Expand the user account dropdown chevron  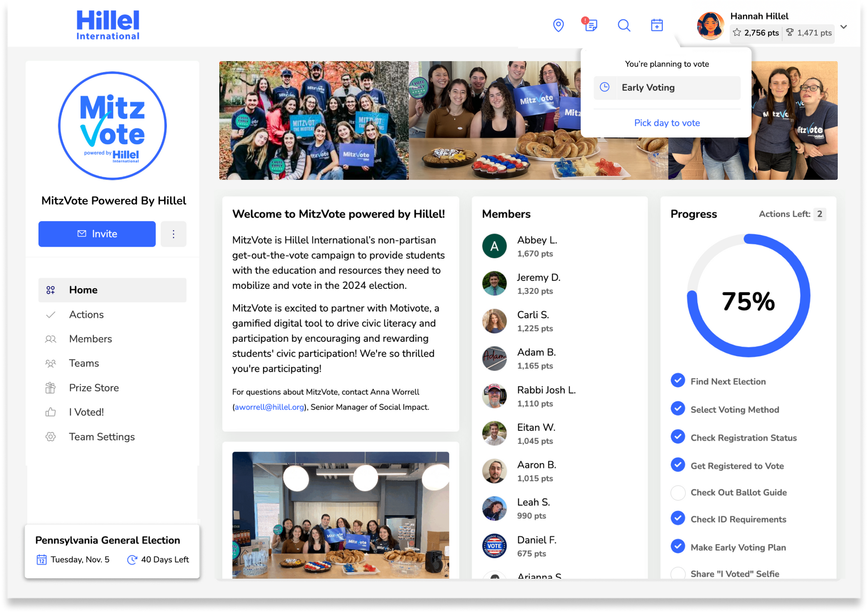(x=844, y=27)
